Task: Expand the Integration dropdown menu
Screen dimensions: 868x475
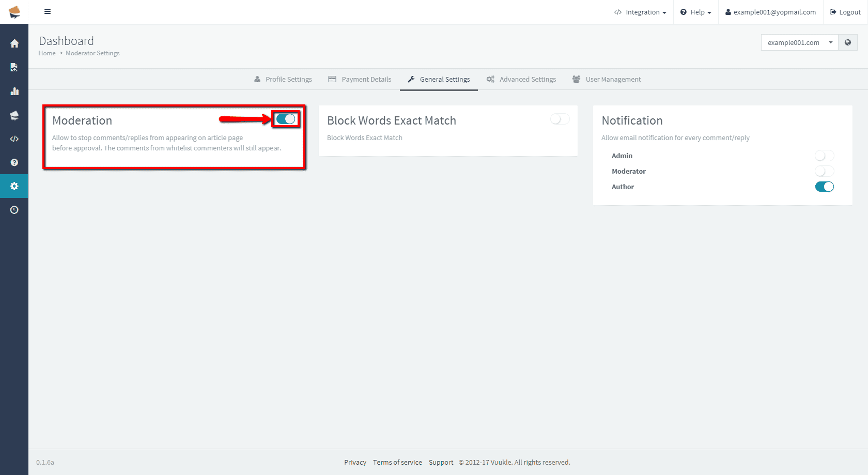Action: point(640,12)
